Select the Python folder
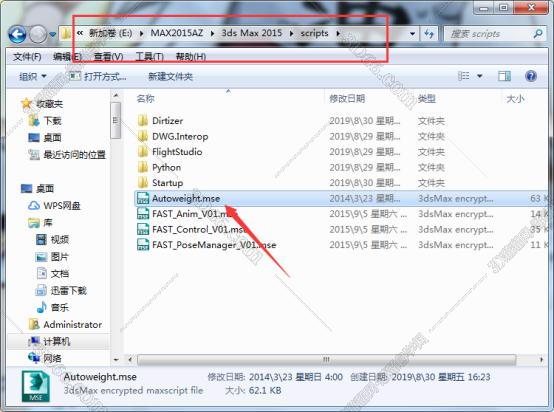This screenshot has width=554, height=412. pos(166,167)
